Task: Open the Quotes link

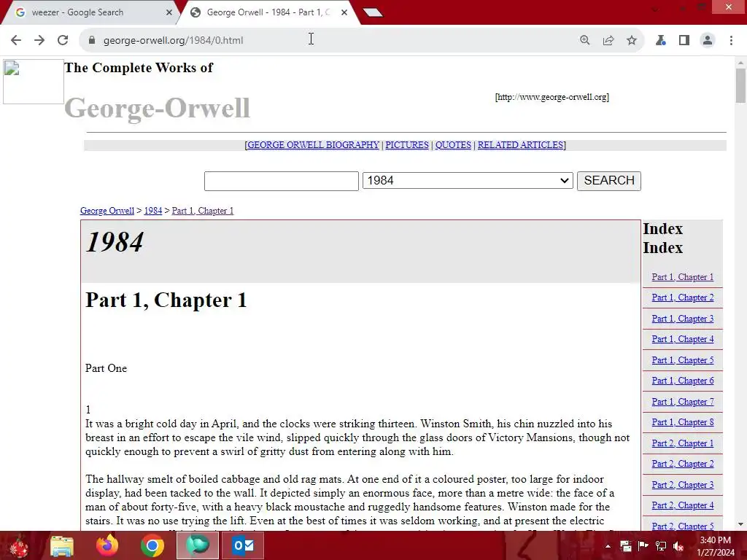Action: point(453,145)
